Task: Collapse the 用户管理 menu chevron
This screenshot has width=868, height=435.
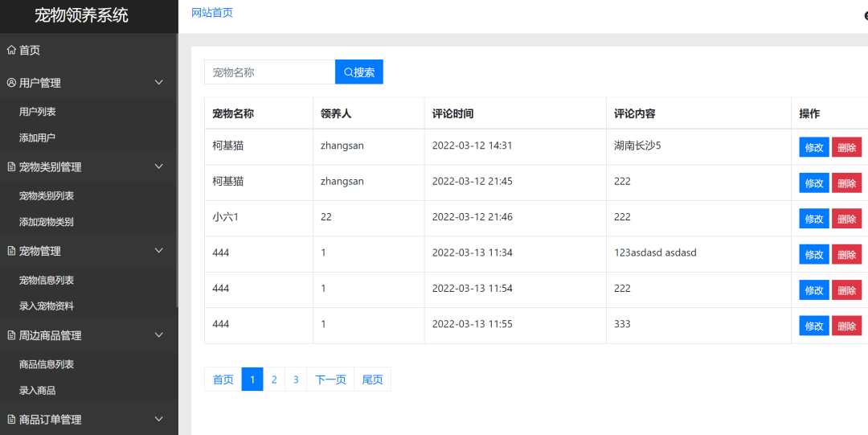Action: 159,83
